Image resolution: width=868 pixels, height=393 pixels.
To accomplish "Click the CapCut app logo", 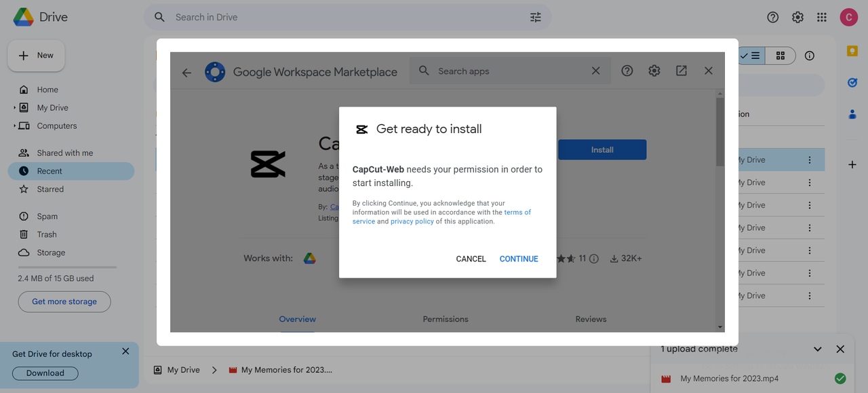I will click(268, 164).
